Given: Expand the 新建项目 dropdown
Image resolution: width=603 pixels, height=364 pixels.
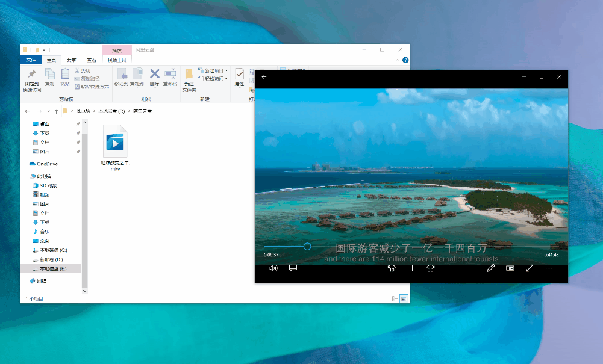Looking at the screenshot, I should coord(214,70).
